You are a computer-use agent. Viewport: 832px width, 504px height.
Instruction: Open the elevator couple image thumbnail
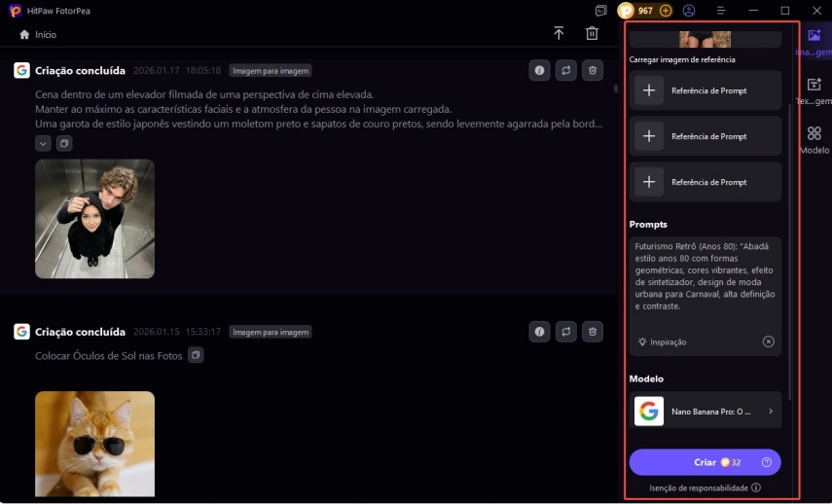95,219
